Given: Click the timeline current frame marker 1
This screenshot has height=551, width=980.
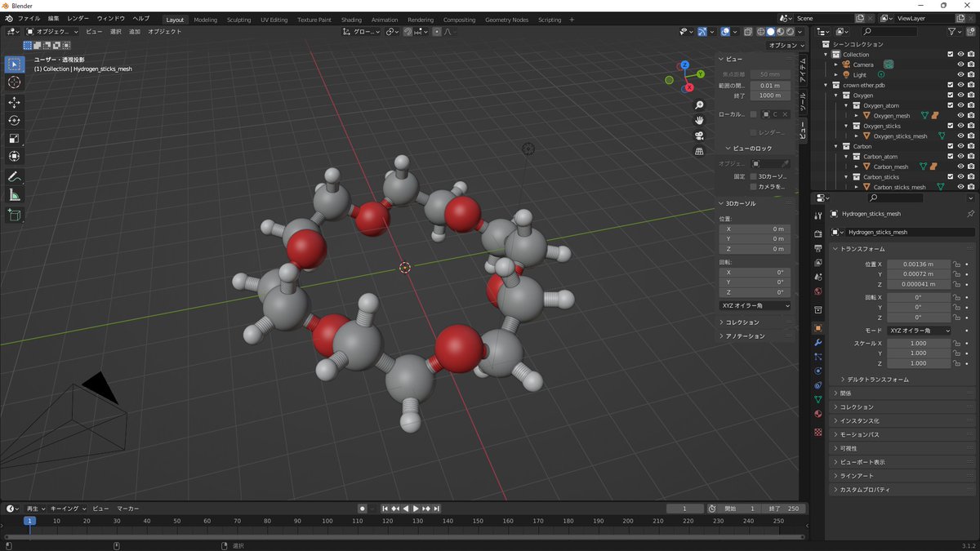Looking at the screenshot, I should point(29,521).
